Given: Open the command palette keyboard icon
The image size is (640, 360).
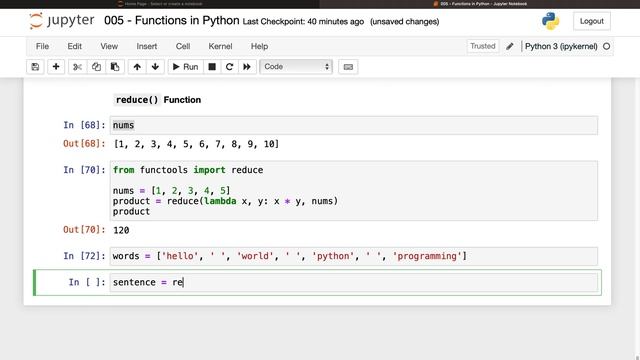Looking at the screenshot, I should tap(348, 67).
